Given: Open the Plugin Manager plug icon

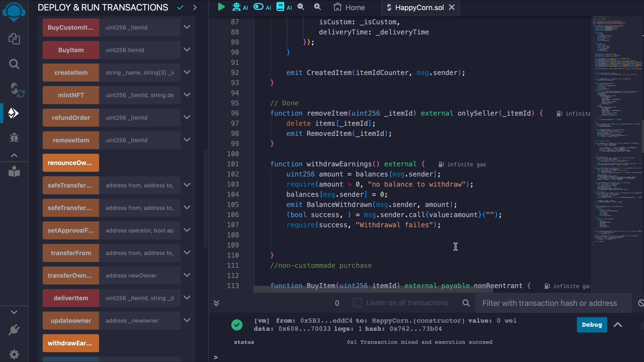Looking at the screenshot, I should click(14, 330).
